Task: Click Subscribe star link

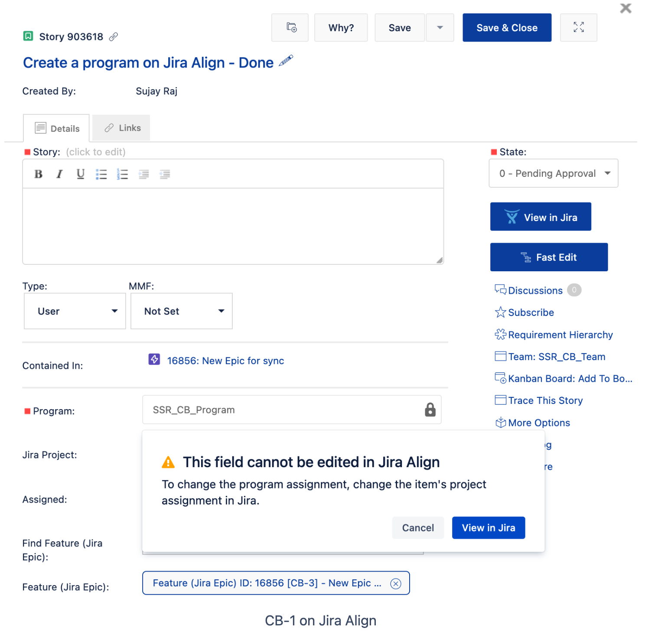Action: pyautogui.click(x=524, y=312)
